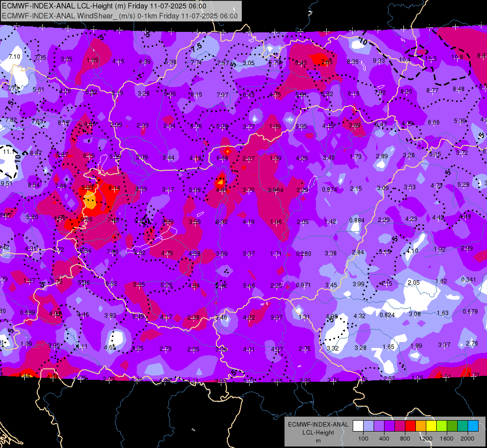Click the wind shear value 2.38

point(193,318)
